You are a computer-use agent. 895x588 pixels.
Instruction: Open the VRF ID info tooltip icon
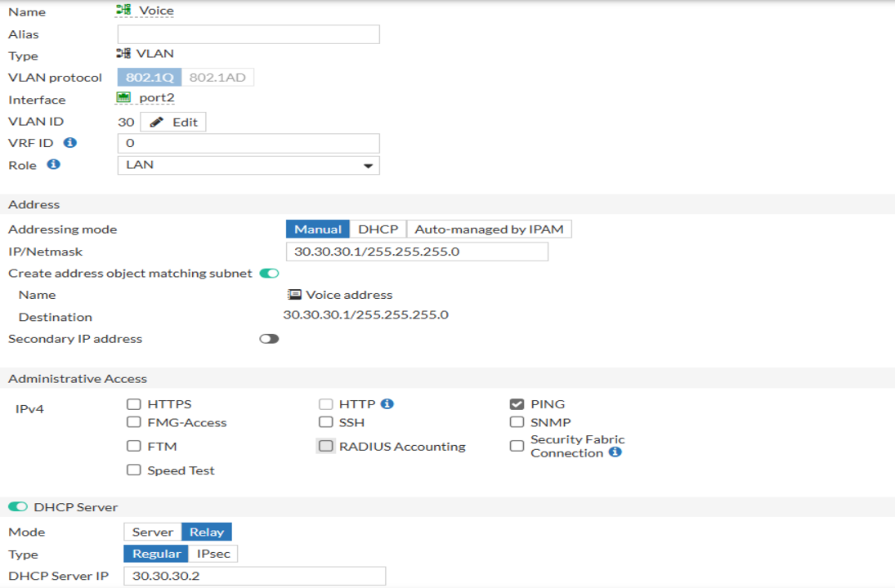point(70,142)
